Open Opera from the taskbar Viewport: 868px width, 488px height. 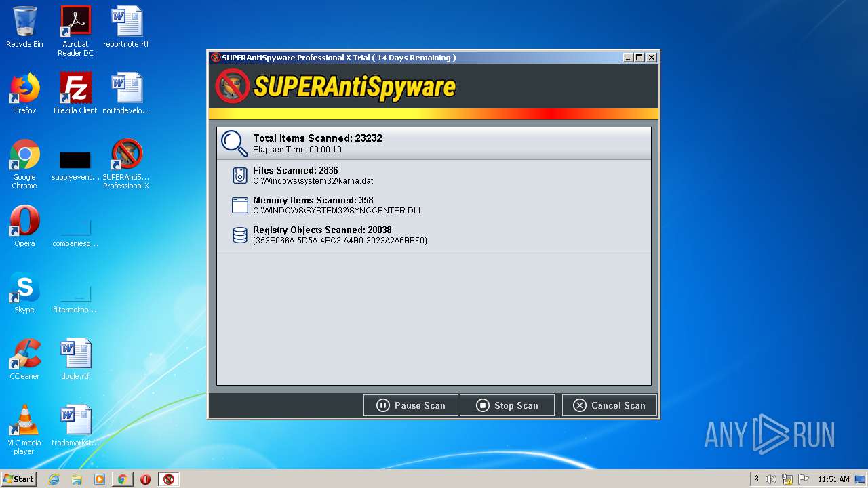[x=145, y=479]
